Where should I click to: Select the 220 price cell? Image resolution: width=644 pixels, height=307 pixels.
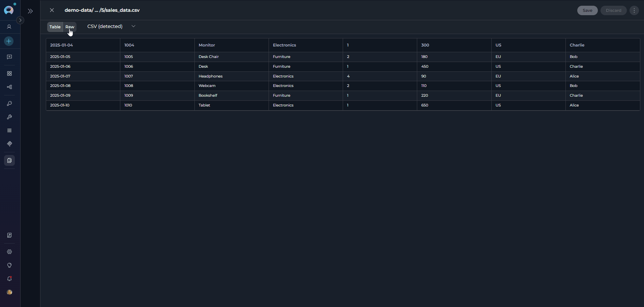[x=454, y=96]
